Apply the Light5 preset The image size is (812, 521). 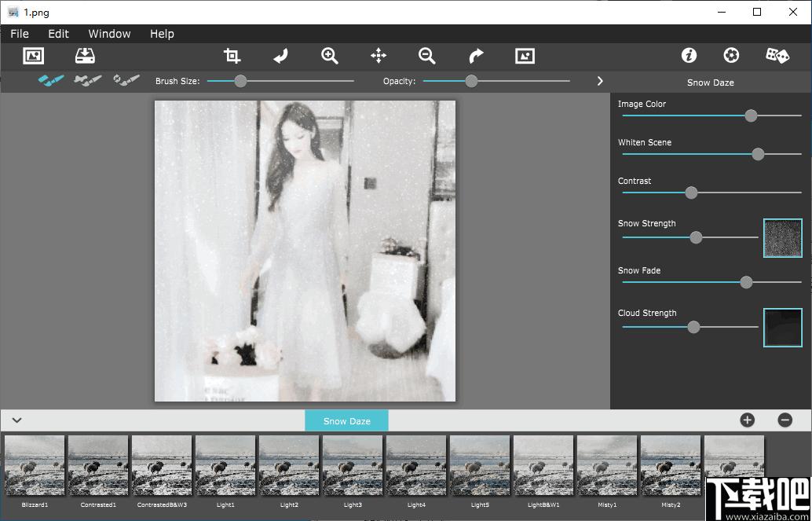[480, 466]
